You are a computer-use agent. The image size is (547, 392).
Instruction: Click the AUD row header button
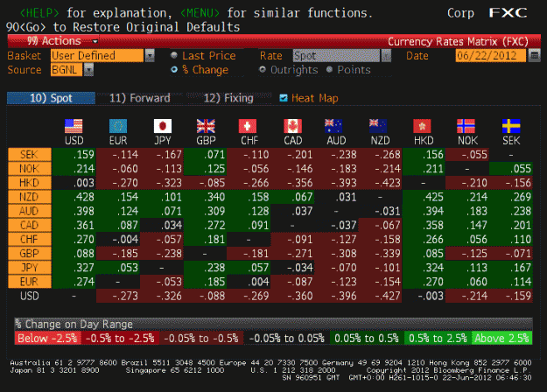pos(30,211)
